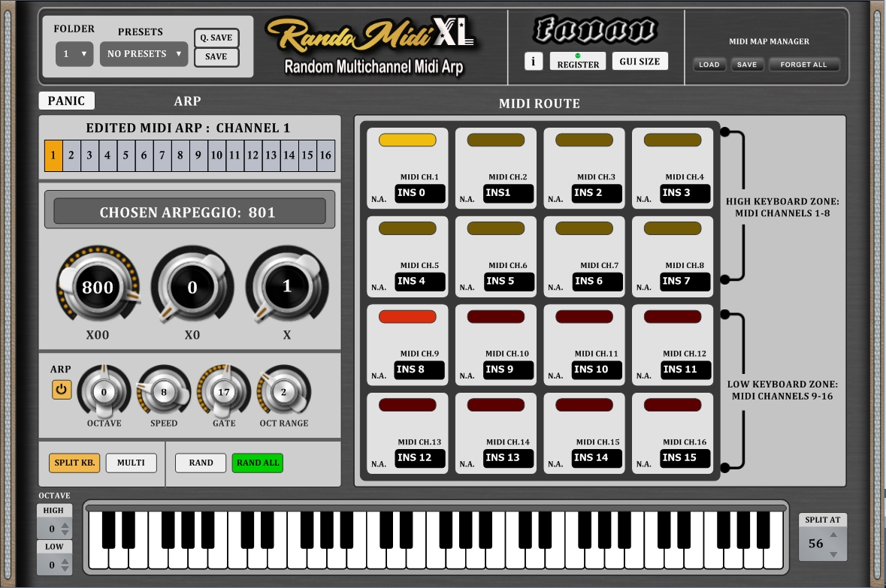Click FORGET ALL in MIDI Map Manager
The width and height of the screenshot is (886, 588).
(x=803, y=65)
